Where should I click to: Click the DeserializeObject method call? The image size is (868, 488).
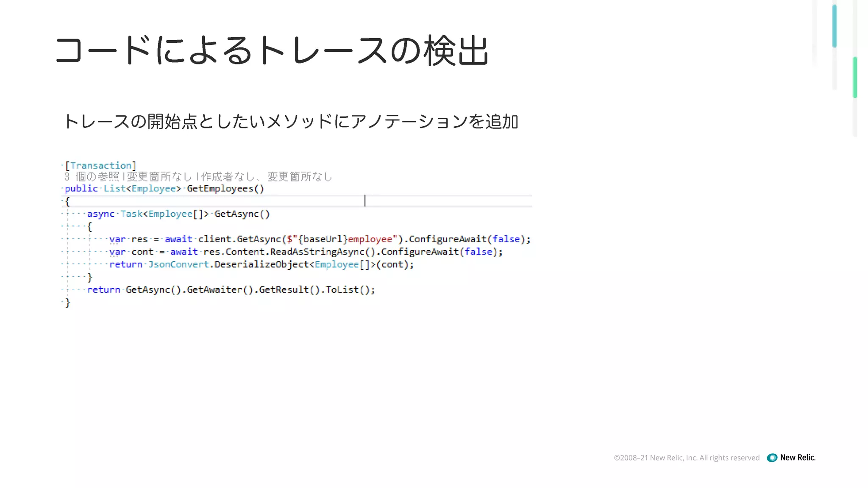(262, 265)
